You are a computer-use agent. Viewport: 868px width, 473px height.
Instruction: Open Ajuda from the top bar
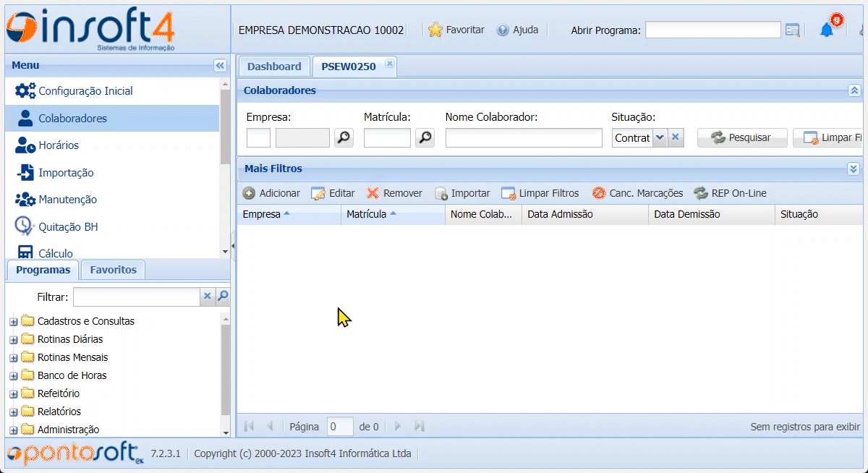[519, 30]
